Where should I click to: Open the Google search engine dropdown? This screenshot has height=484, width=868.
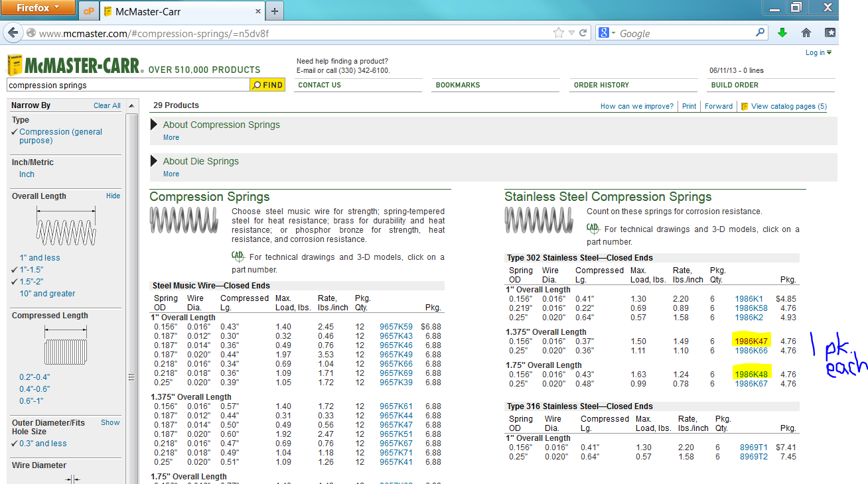coord(607,33)
